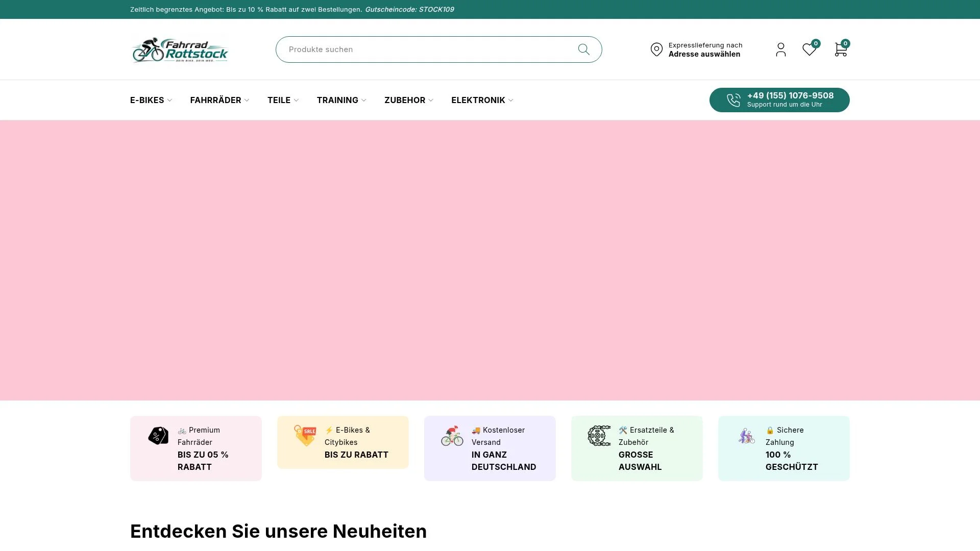Open the TEILE menu item
Image resolution: width=980 pixels, height=551 pixels.
coord(279,100)
